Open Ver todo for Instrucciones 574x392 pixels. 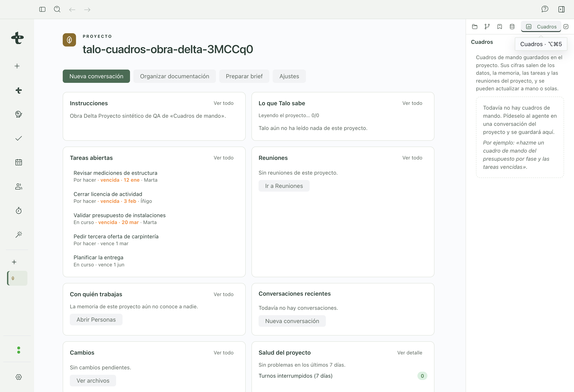pyautogui.click(x=223, y=103)
